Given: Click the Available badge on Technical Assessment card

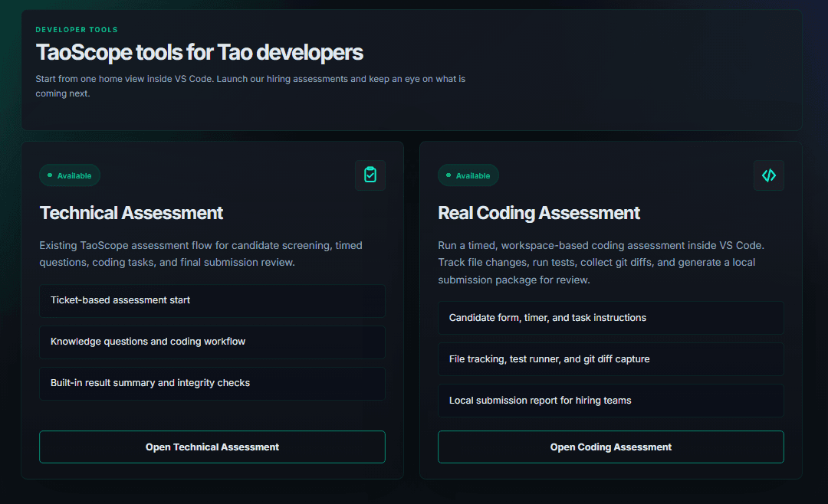Looking at the screenshot, I should coord(70,175).
